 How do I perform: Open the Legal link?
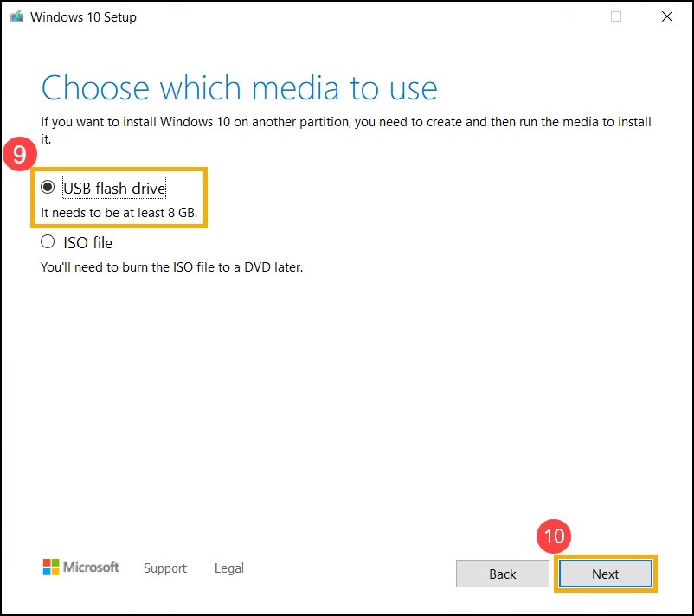click(228, 568)
